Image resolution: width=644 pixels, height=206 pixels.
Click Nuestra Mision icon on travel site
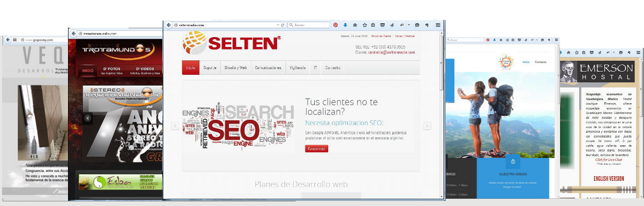(x=513, y=162)
